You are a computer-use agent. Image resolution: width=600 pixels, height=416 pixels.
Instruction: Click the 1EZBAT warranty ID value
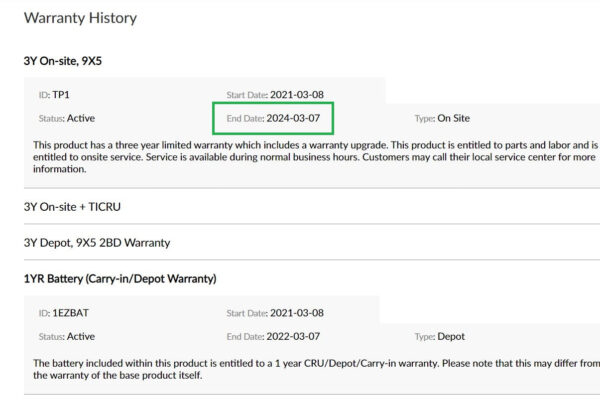(70, 313)
